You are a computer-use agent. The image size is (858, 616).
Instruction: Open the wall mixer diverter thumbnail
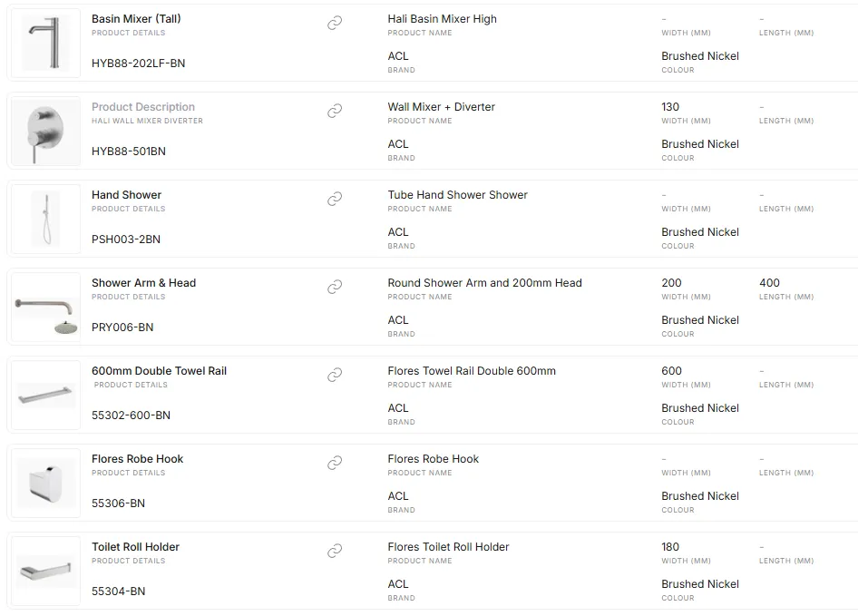pos(46,131)
